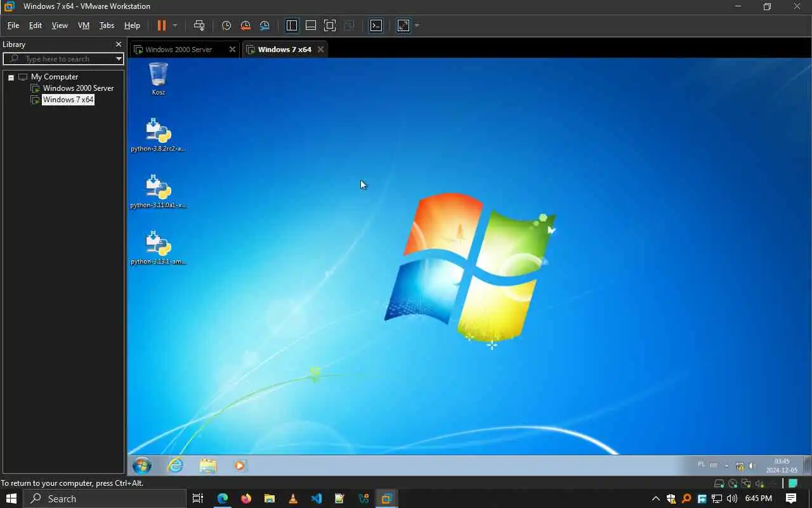Enter full screen mode
Viewport: 812px width, 508px height.
(330, 25)
